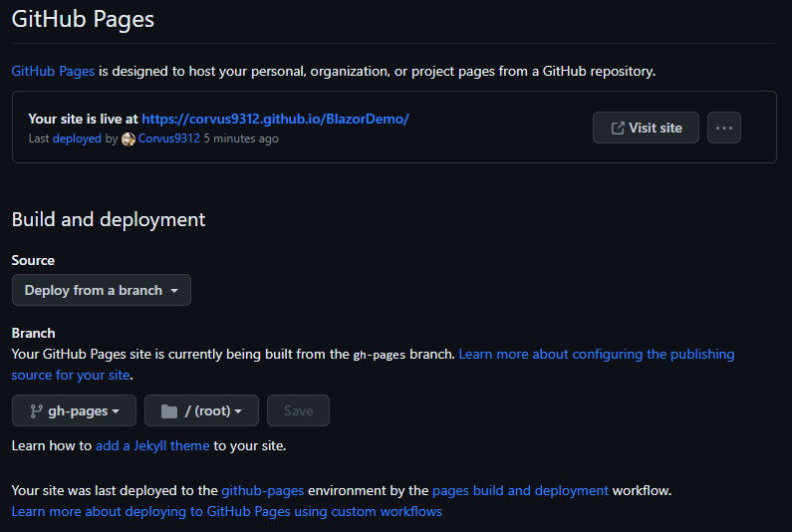Open the / (root) folder dropdown
Viewport: 792px width, 532px height.
pos(201,410)
